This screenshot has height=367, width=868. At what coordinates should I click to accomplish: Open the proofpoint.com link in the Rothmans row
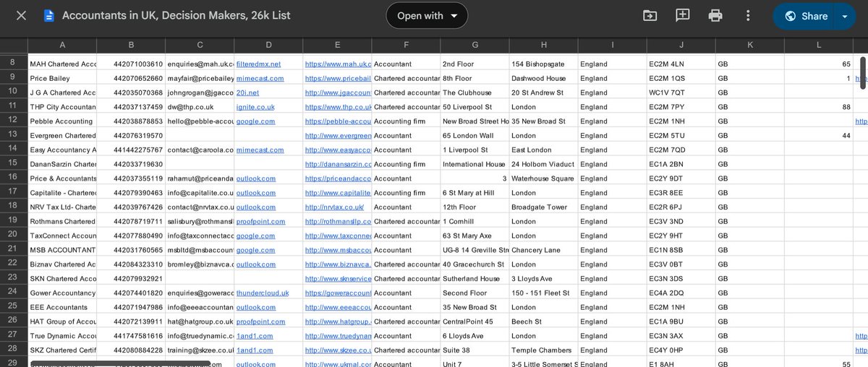(260, 221)
